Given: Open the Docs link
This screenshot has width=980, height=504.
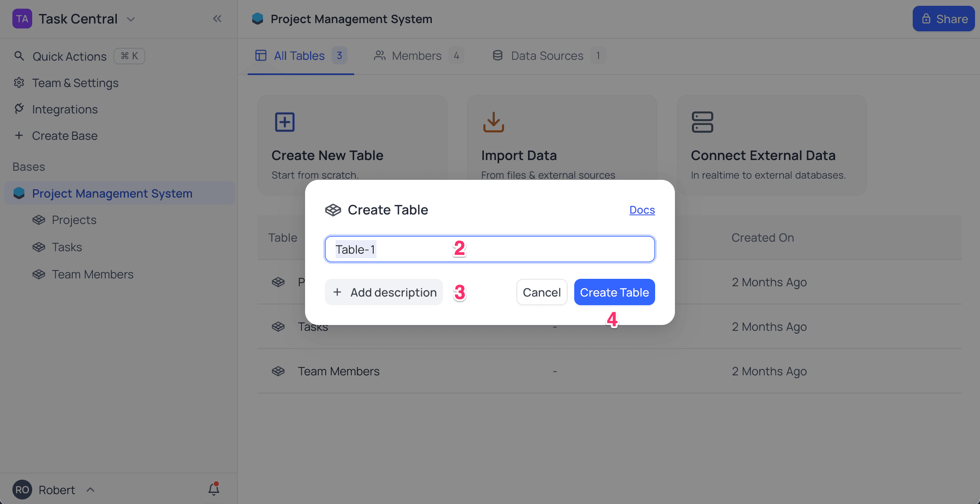Looking at the screenshot, I should [x=642, y=210].
